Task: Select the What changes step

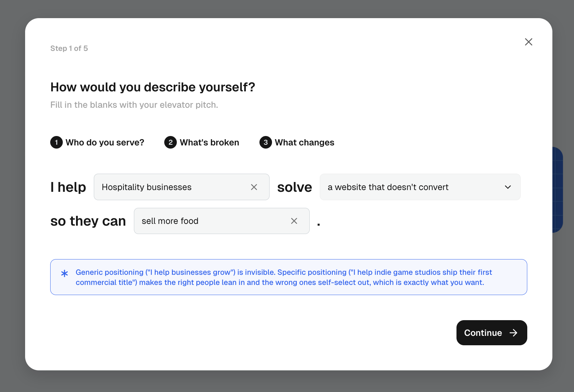Action: click(297, 142)
